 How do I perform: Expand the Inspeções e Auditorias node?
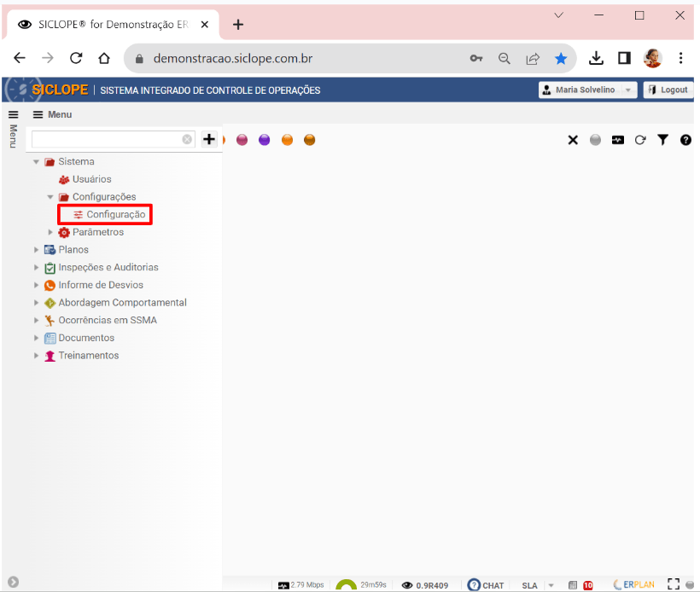coord(36,267)
